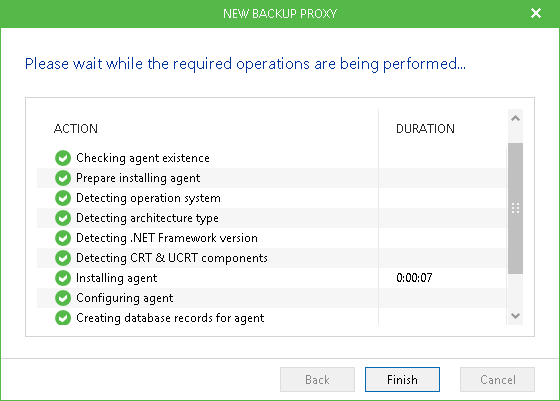Click the scroll down arrow in the log

pyautogui.click(x=515, y=316)
